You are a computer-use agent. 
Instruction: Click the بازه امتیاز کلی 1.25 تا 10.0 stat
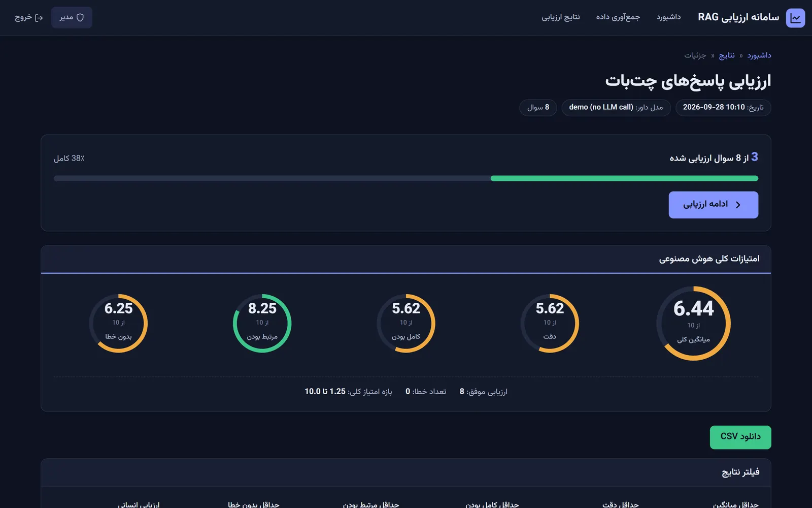[348, 392]
